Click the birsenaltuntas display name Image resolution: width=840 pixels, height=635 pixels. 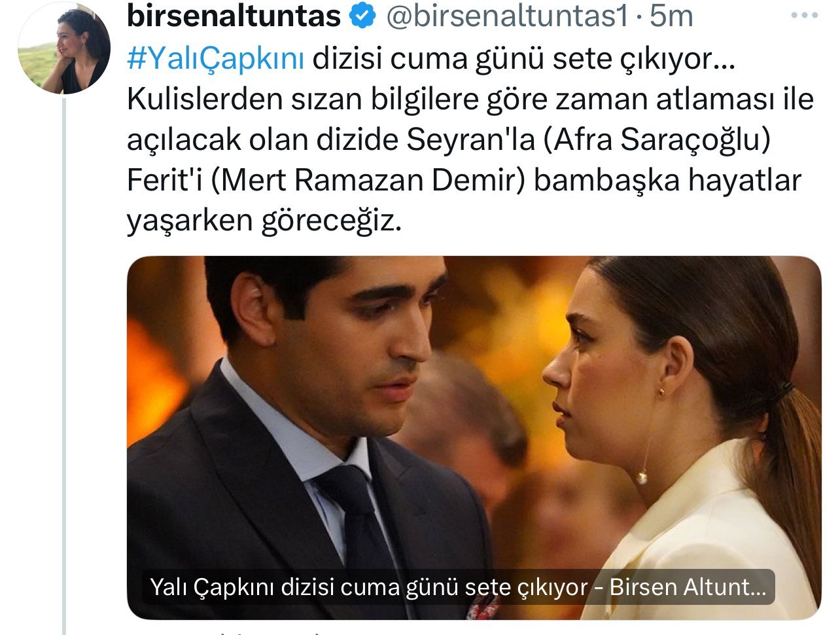234,16
